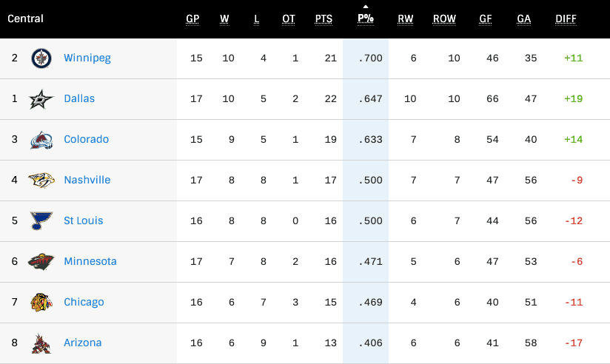Sort by regulation wins RW header
610x364 pixels.
click(406, 19)
